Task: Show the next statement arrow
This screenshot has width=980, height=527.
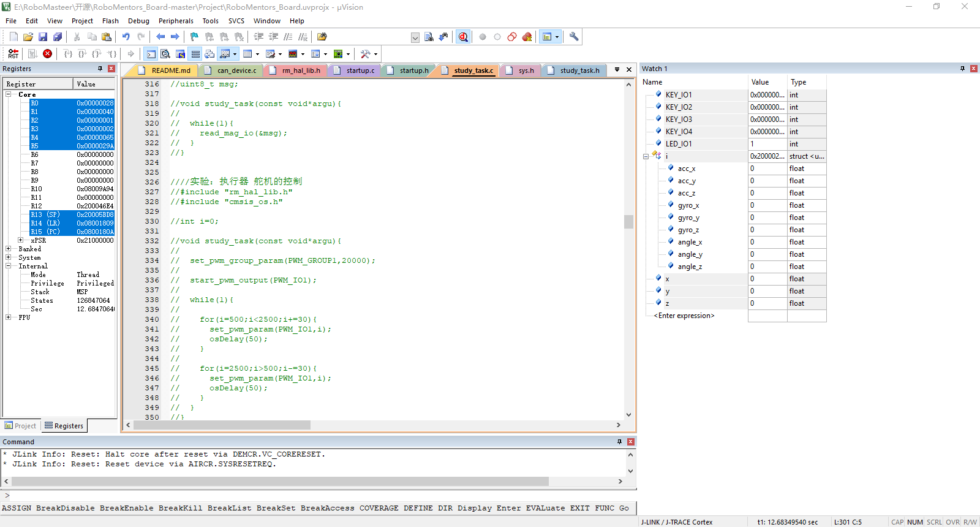Action: pos(130,54)
